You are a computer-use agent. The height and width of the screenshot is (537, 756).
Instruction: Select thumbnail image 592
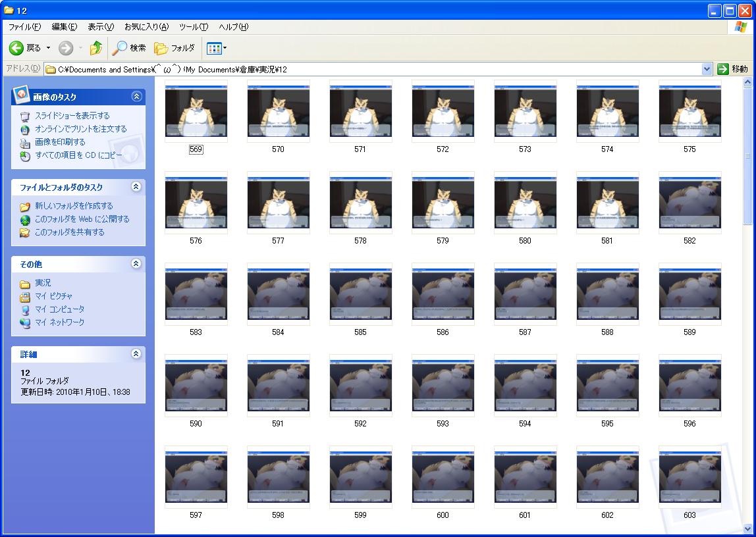[x=361, y=386]
